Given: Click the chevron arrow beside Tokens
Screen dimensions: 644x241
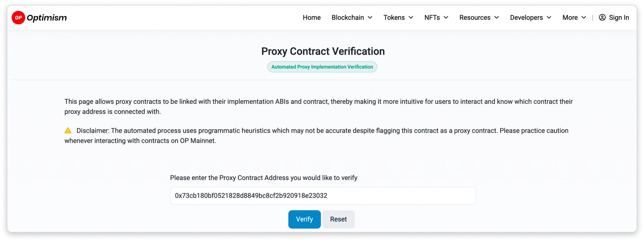Looking at the screenshot, I should 411,17.
